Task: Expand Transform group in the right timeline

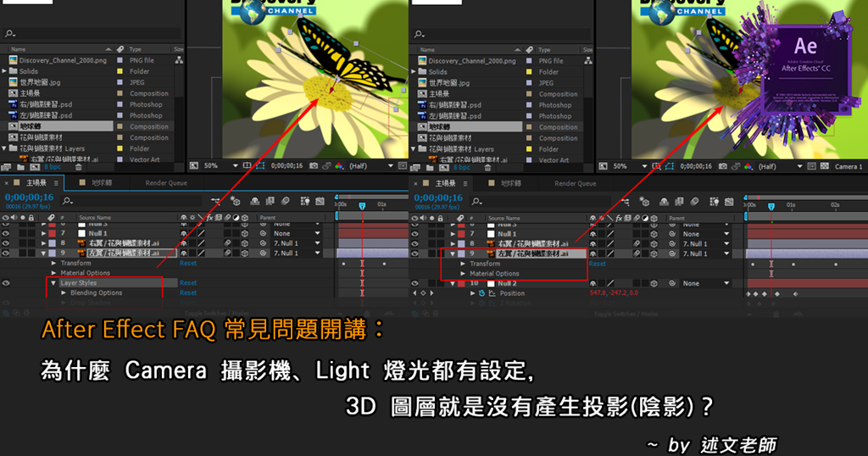Action: 463,264
